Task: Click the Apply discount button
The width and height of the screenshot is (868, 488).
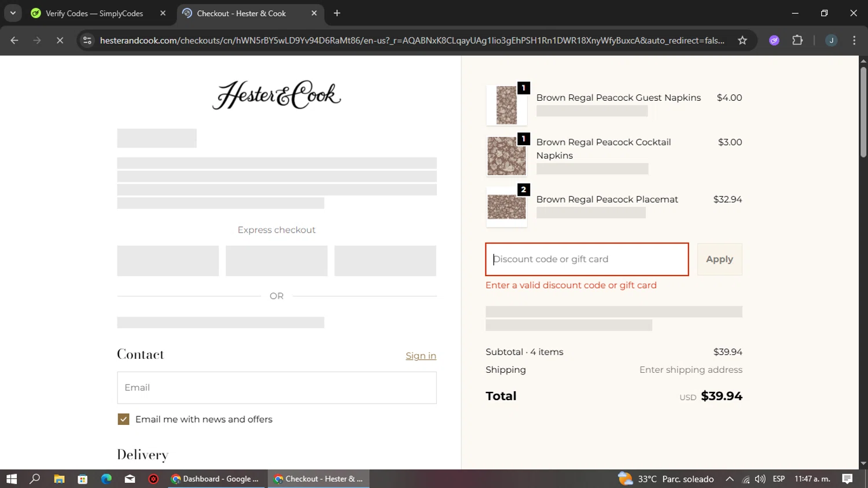Action: click(719, 259)
